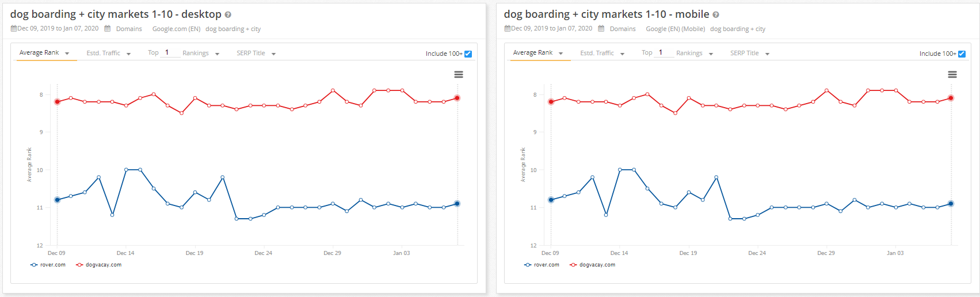Select Estd. Traffic tab in desktop panel
The width and height of the screenshot is (980, 297).
[104, 53]
